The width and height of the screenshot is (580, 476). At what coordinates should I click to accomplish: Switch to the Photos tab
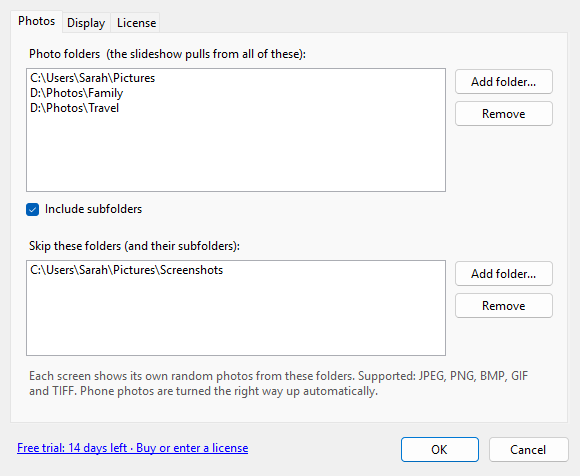pos(36,21)
